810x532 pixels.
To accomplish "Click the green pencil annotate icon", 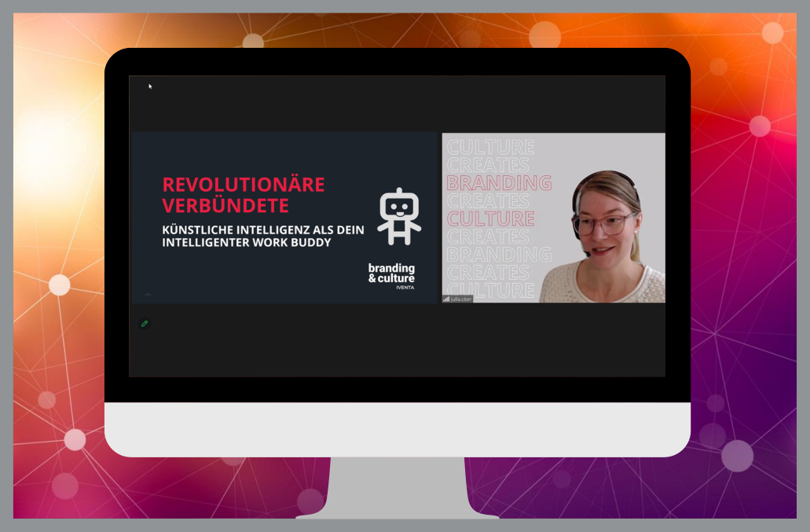I will (145, 323).
